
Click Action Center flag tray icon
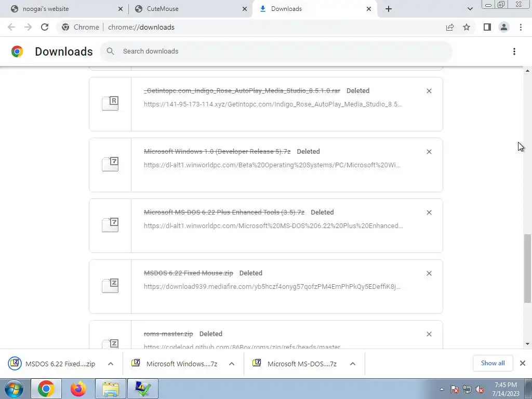[x=455, y=390]
